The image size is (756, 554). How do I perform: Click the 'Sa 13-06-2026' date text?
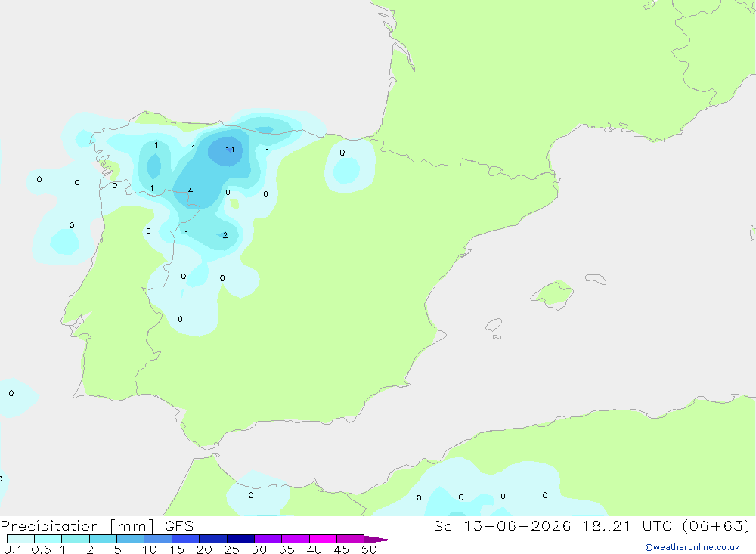click(503, 526)
